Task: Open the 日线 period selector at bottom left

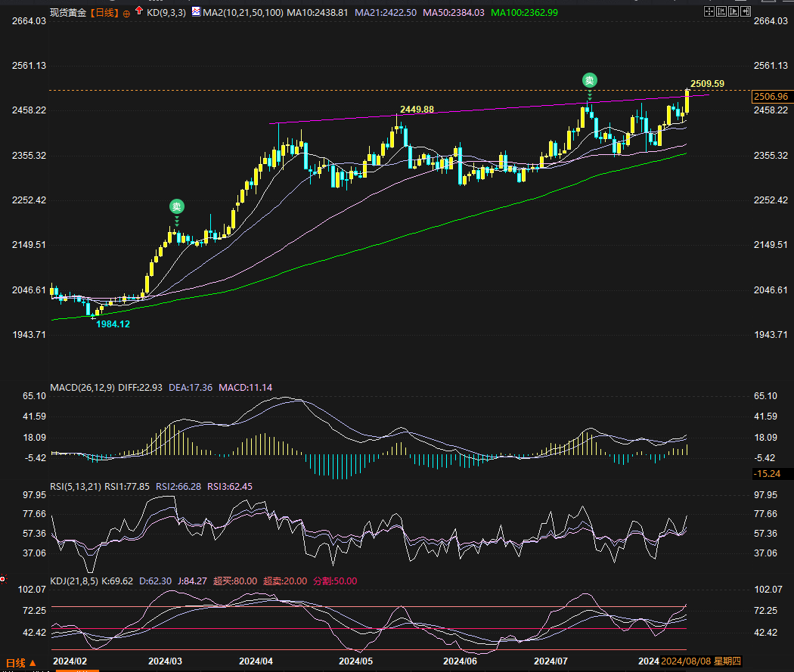Action: click(20, 662)
